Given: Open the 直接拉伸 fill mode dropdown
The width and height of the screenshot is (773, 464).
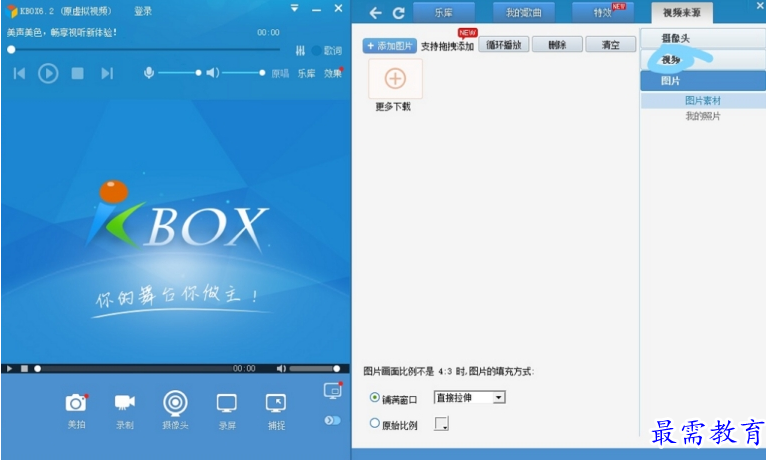Looking at the screenshot, I should coord(469,397).
